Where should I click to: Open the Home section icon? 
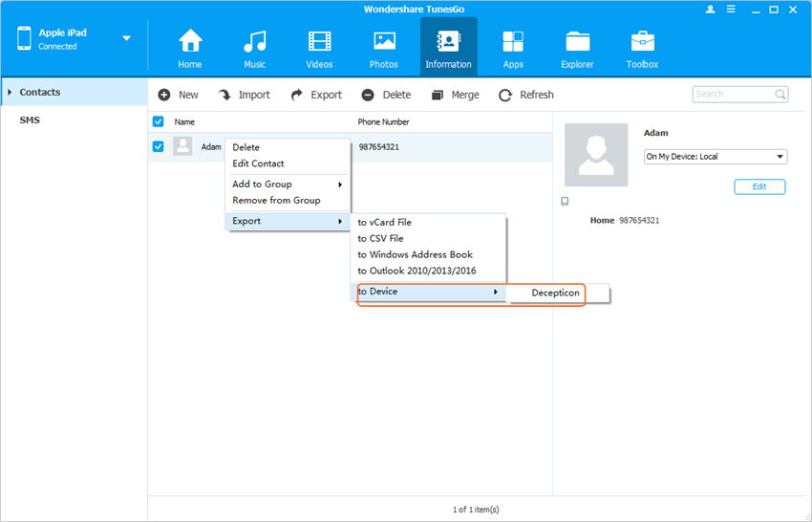coord(190,42)
